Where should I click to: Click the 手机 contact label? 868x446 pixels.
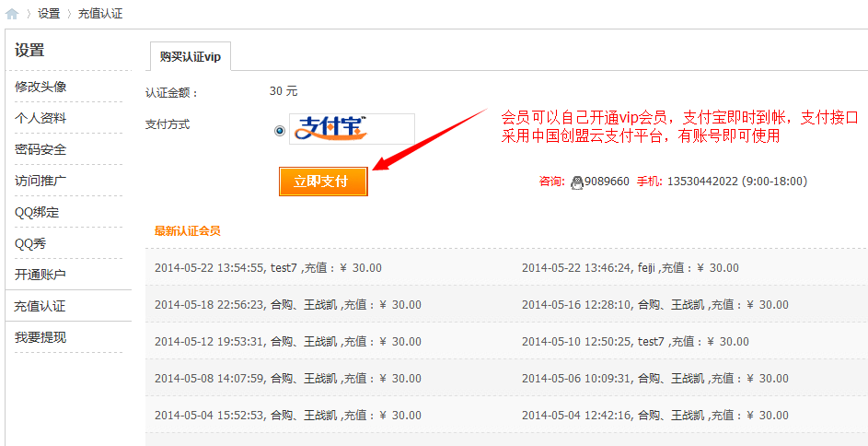pos(649,182)
